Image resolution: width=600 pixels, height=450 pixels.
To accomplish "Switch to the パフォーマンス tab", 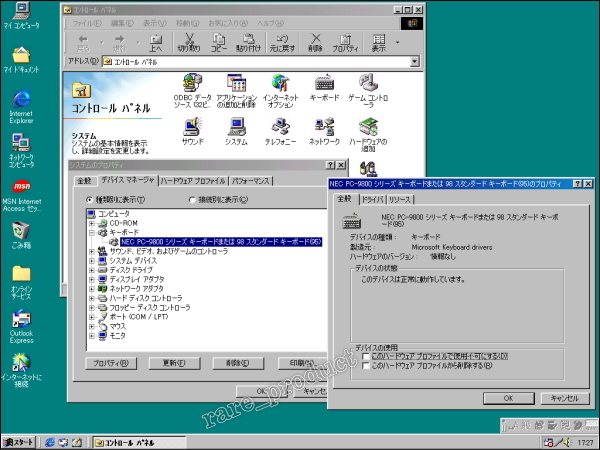I will point(251,181).
